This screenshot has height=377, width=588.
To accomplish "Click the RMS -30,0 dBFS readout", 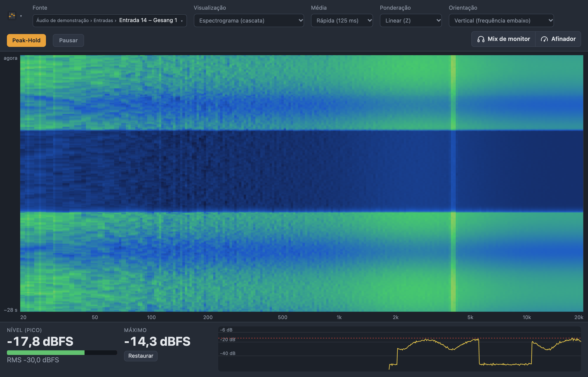I will click(x=33, y=360).
